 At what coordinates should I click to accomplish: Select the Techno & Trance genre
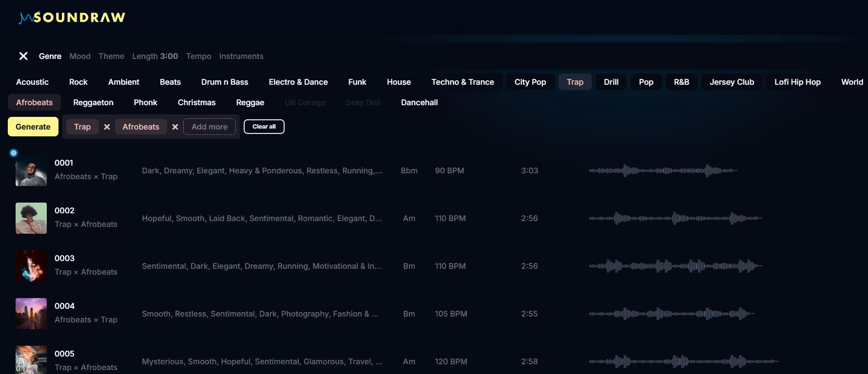(463, 82)
